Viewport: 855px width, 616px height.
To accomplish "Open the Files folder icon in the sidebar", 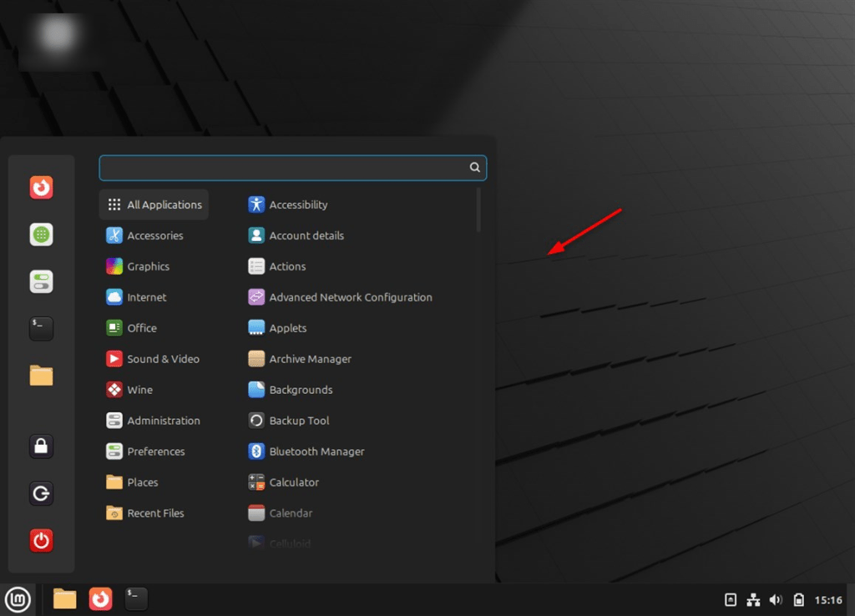I will click(41, 375).
